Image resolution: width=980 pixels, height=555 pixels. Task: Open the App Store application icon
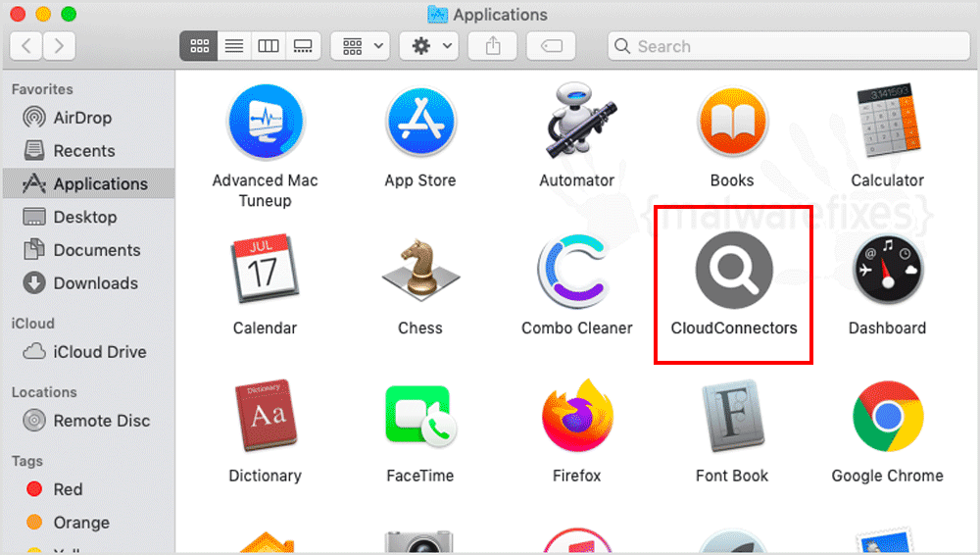click(420, 122)
